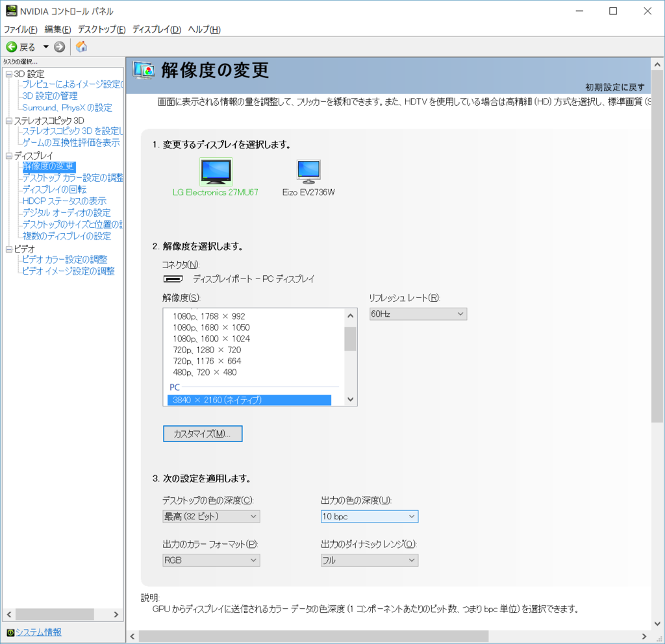Open the 出力のカラー フォーマット RGB dropdown

(211, 560)
